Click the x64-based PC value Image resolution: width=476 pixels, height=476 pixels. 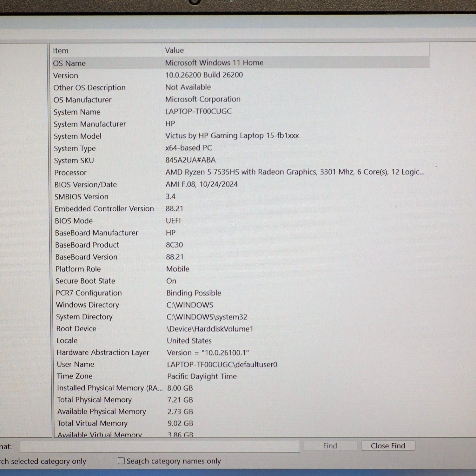pos(188,148)
